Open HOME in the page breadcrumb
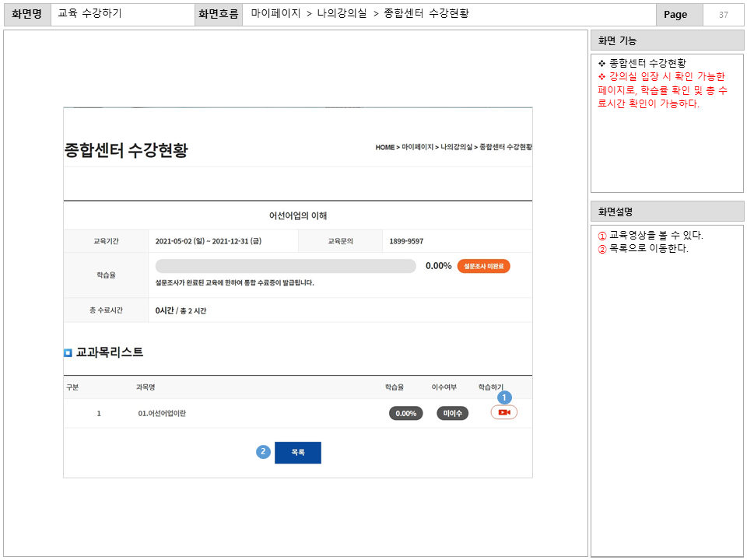The height and width of the screenshot is (560, 747). (384, 147)
